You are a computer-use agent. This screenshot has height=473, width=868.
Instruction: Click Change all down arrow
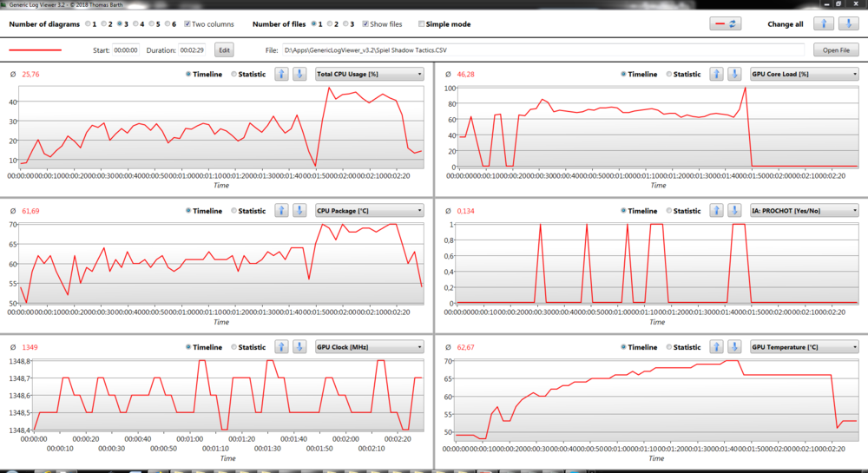click(844, 24)
